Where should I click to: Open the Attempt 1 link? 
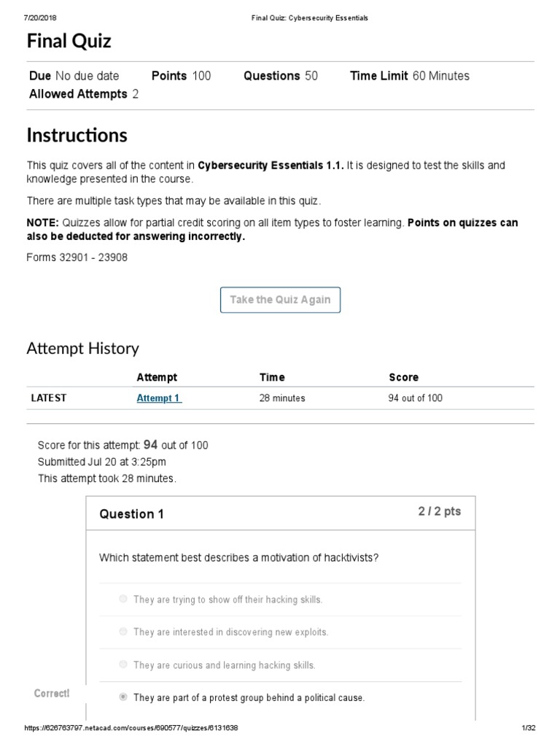[x=159, y=398]
